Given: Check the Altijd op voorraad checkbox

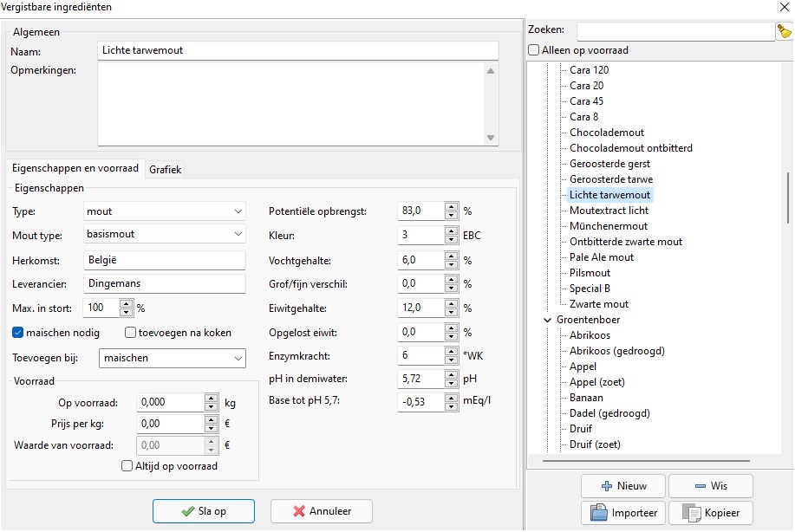Looking at the screenshot, I should (x=127, y=466).
